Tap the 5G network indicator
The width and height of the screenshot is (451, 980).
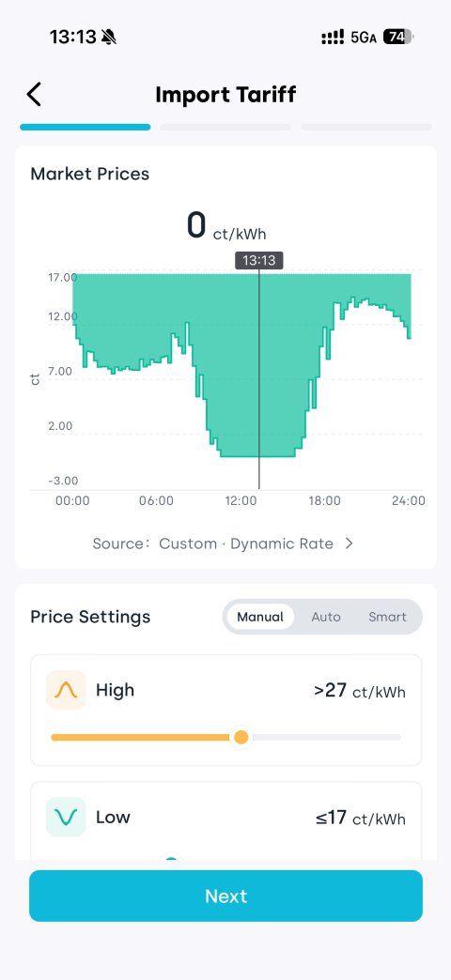(364, 38)
